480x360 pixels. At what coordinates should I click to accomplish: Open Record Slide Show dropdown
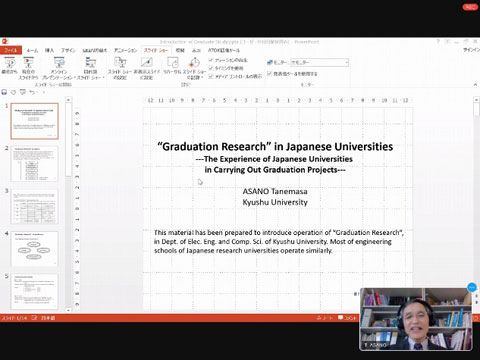194,68
